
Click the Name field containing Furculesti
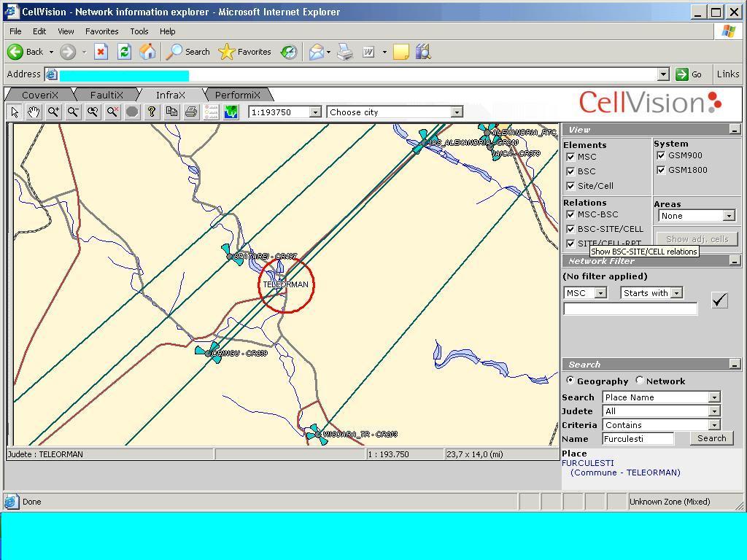[x=638, y=438]
